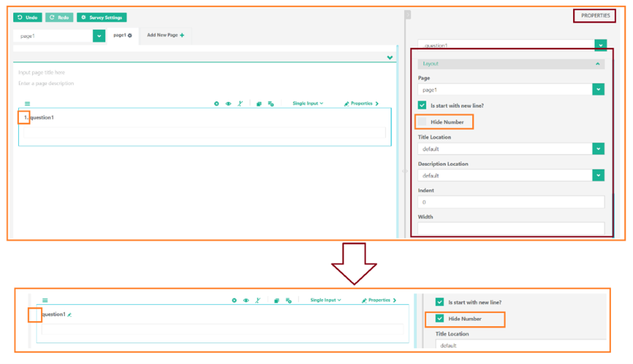633x364 pixels.
Task: Click the gear icon on page1 tab
Action: click(x=130, y=35)
